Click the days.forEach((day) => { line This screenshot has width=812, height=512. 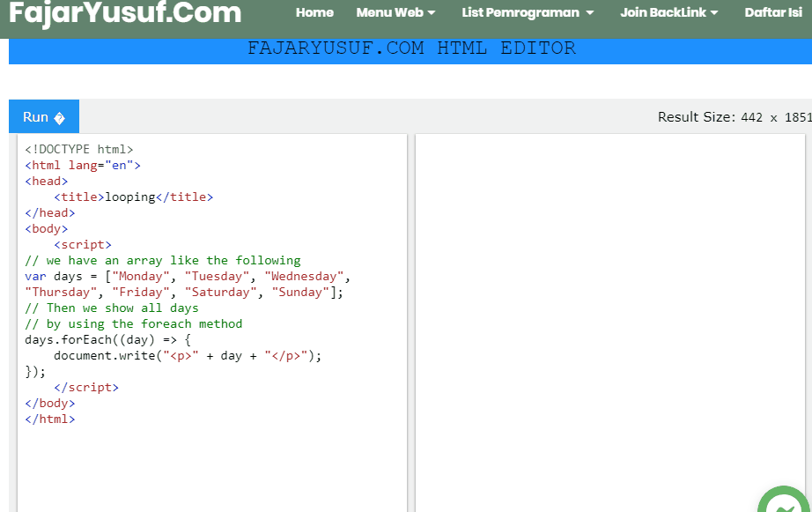click(108, 340)
